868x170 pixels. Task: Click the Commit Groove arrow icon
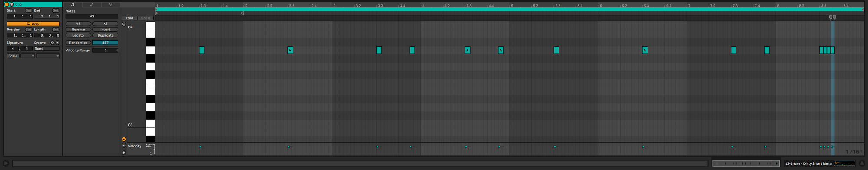[57, 43]
